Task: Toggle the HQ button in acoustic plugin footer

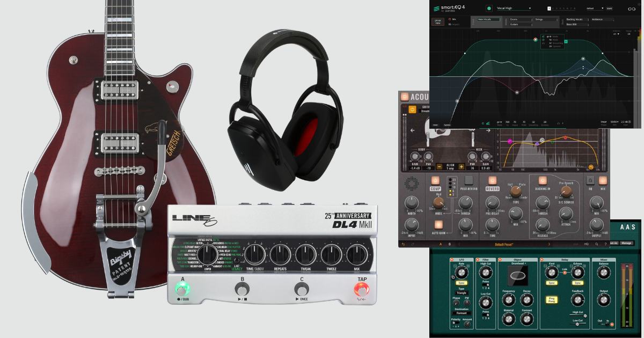Action: coord(587,244)
